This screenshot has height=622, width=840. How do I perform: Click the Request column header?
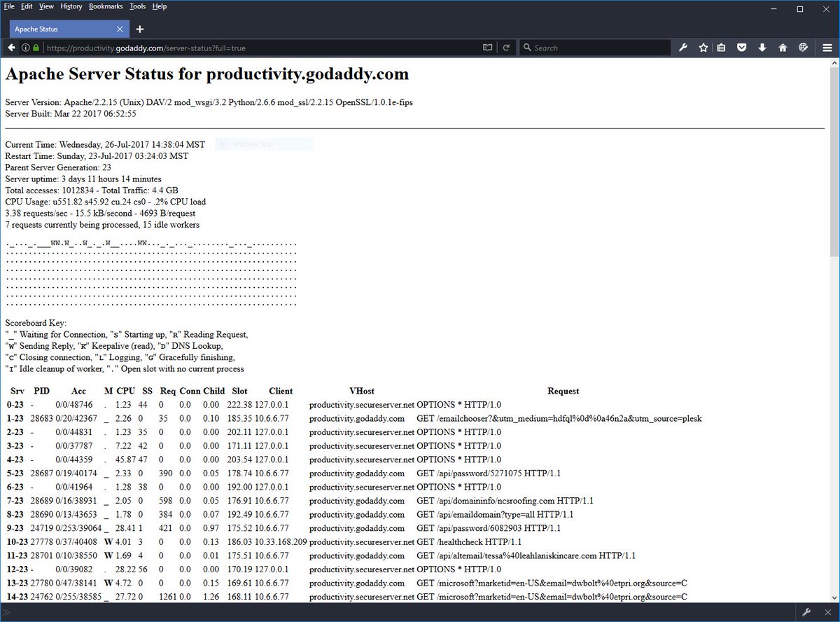563,391
